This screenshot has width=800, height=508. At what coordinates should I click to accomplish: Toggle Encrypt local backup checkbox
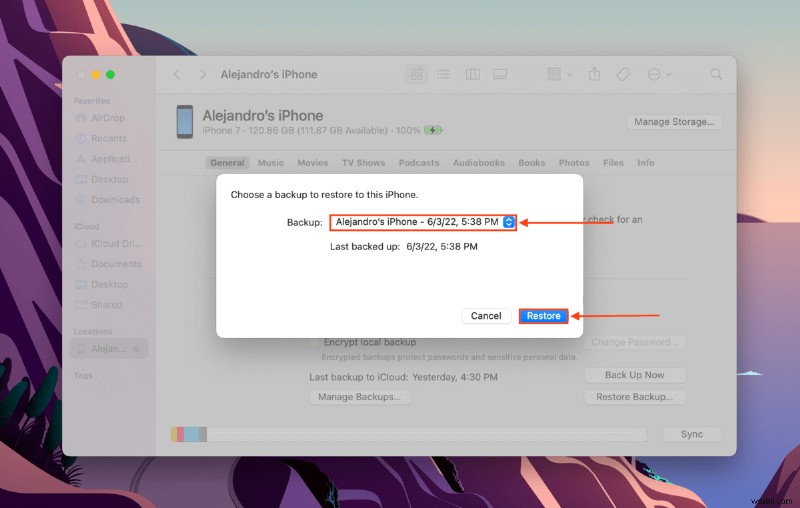click(315, 342)
